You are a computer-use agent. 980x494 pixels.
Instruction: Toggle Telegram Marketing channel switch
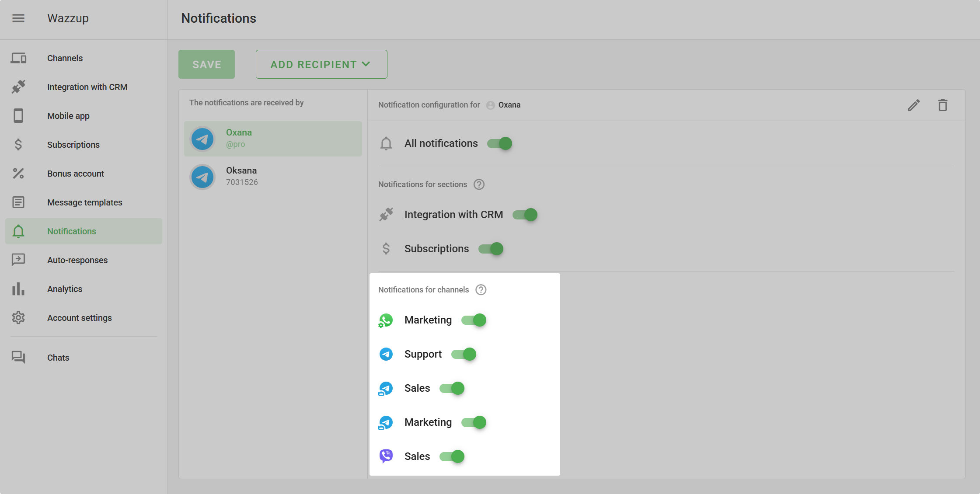point(474,422)
